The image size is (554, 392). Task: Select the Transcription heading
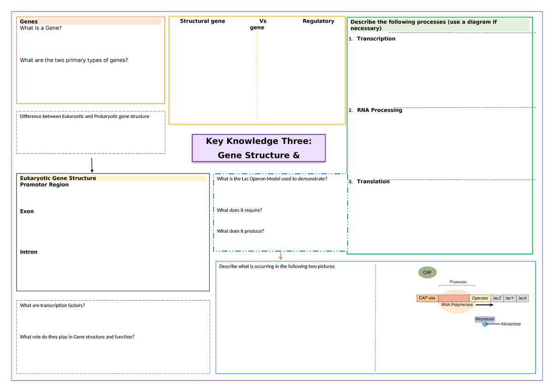pos(376,39)
